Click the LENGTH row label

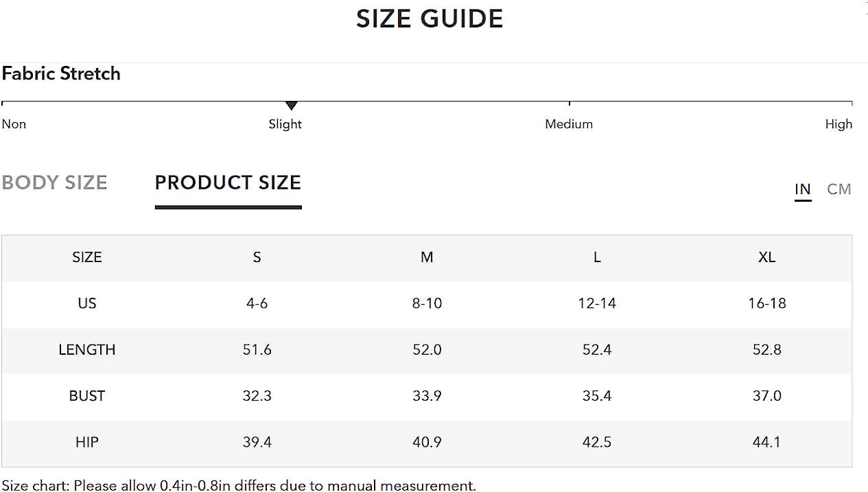87,350
